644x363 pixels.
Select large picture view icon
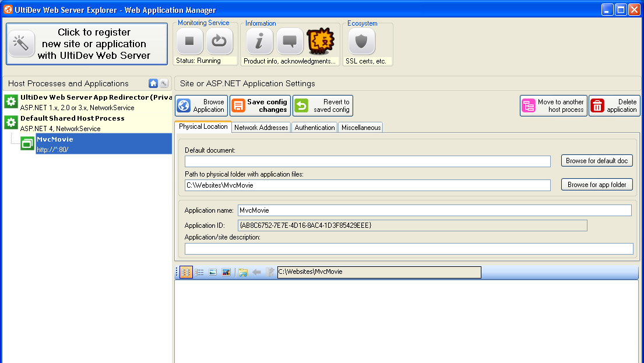point(226,272)
